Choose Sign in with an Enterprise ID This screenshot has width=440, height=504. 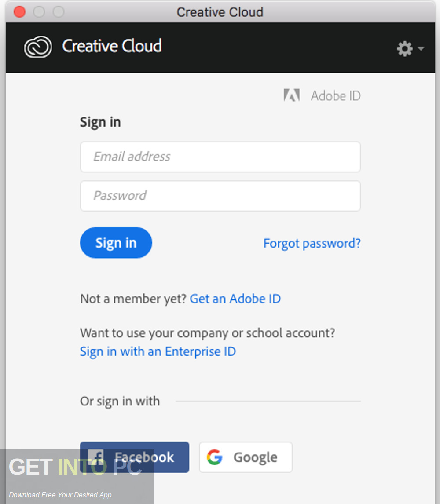(158, 352)
